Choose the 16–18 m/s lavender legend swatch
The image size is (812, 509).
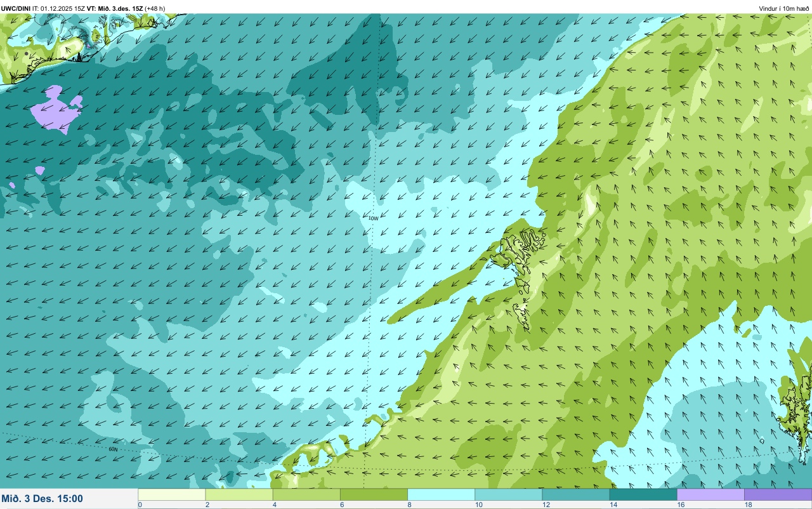tap(710, 494)
